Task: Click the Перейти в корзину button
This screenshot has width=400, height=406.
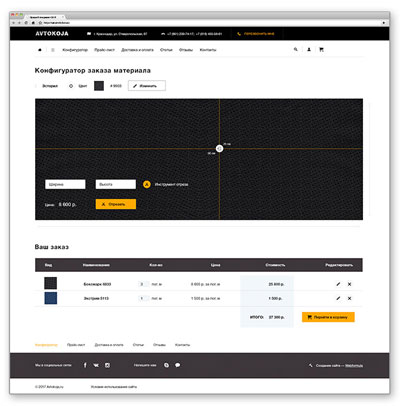Action: click(328, 317)
